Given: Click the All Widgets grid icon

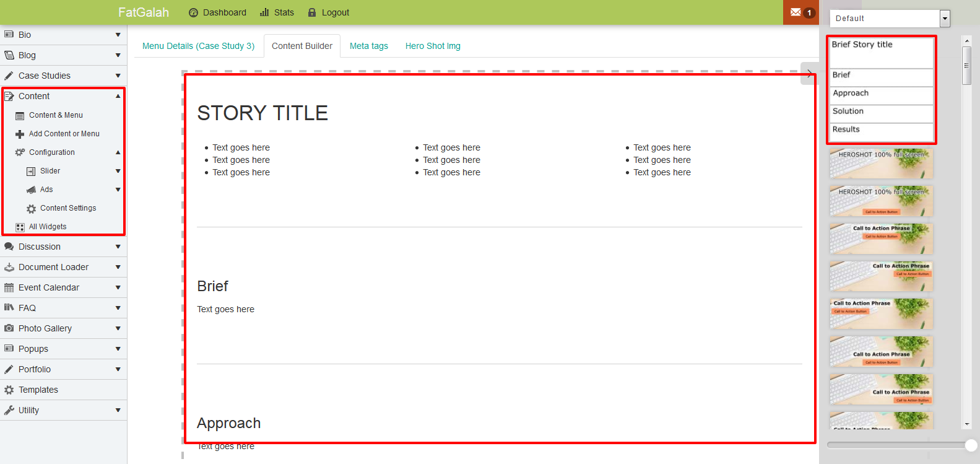Looking at the screenshot, I should [x=20, y=227].
